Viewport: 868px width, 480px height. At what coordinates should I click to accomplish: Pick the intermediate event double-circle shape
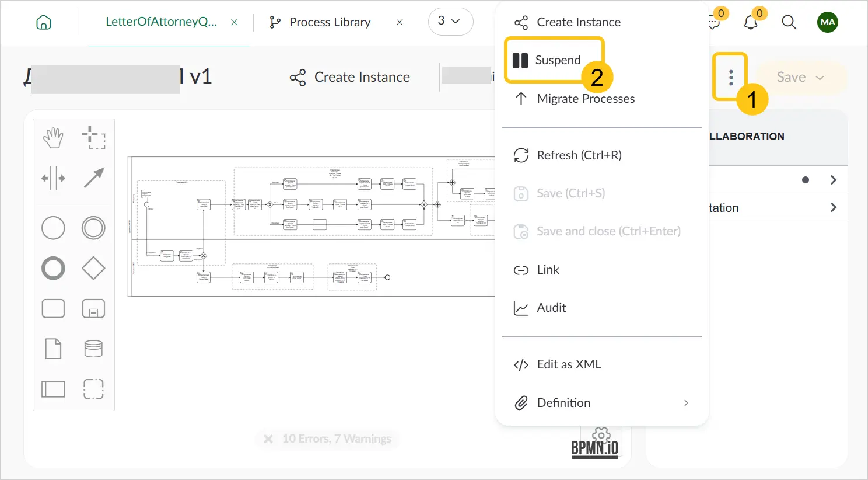pyautogui.click(x=93, y=228)
